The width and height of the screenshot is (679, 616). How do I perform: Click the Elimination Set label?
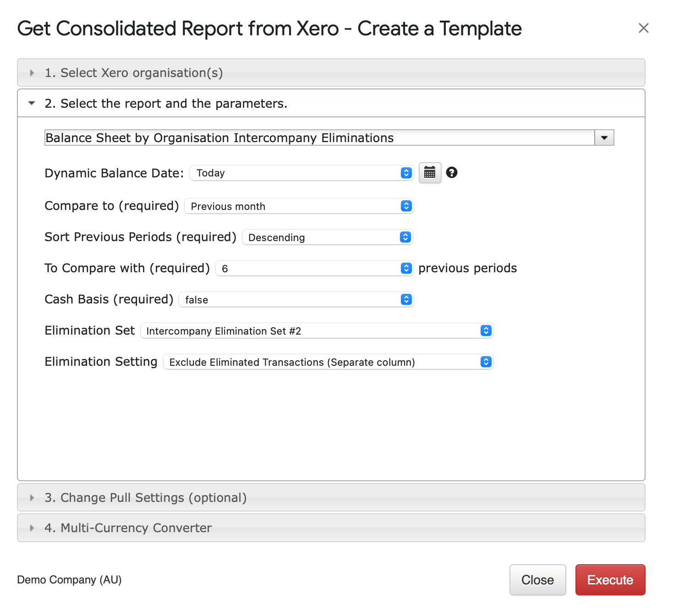tap(90, 330)
